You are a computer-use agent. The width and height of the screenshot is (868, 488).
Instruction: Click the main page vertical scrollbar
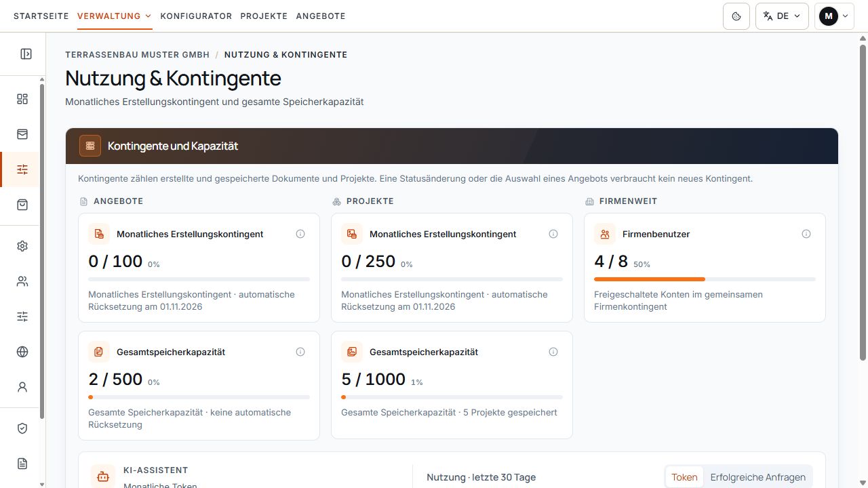(863, 202)
